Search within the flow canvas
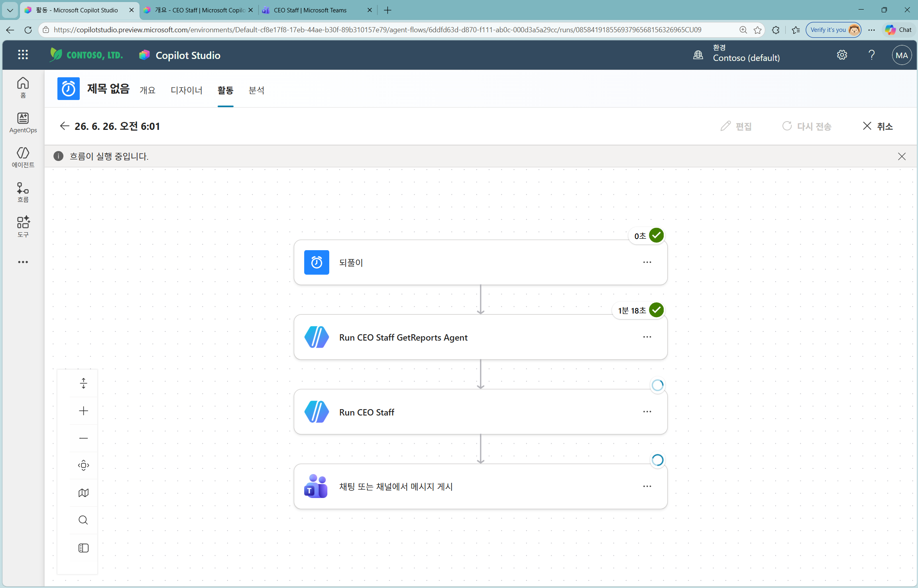The image size is (918, 588). click(x=83, y=520)
